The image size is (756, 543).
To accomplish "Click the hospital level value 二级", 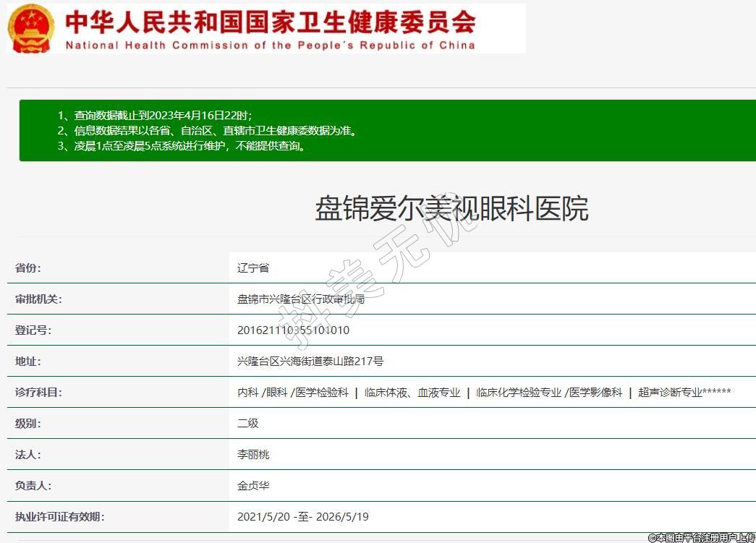I will point(248,423).
